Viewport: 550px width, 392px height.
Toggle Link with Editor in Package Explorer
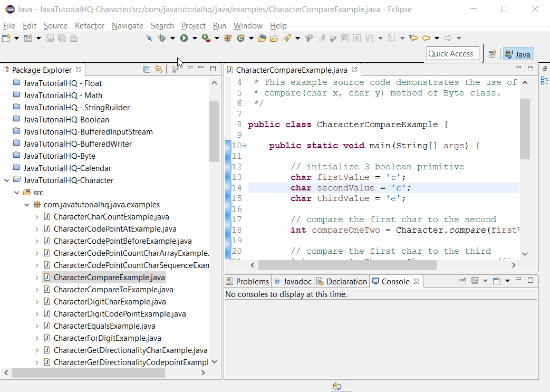(160, 70)
